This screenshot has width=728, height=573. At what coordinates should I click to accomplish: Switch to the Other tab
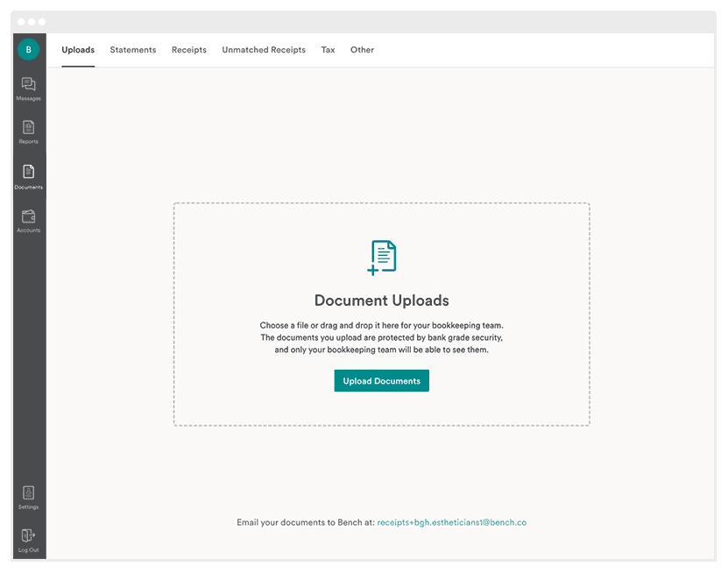click(x=362, y=50)
